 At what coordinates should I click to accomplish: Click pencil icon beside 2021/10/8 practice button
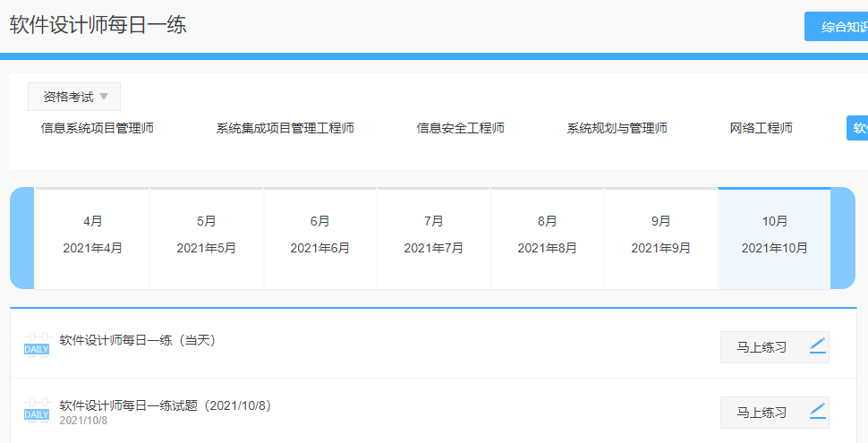pos(817,413)
